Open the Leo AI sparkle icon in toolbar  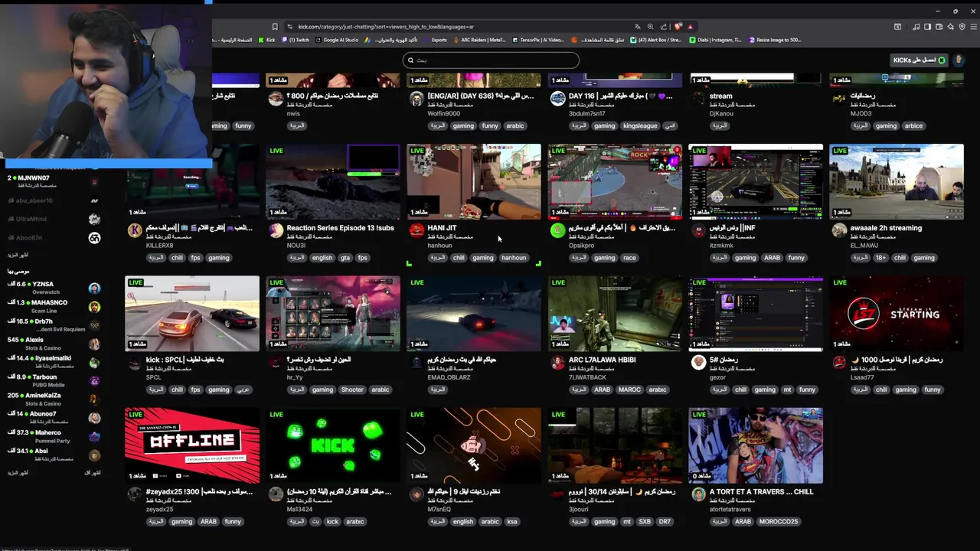tap(950, 27)
